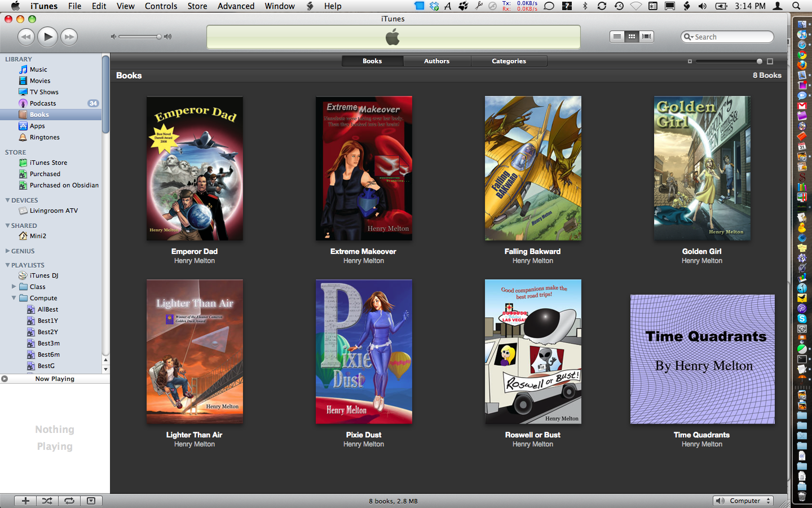Select the Books tab

[372, 61]
